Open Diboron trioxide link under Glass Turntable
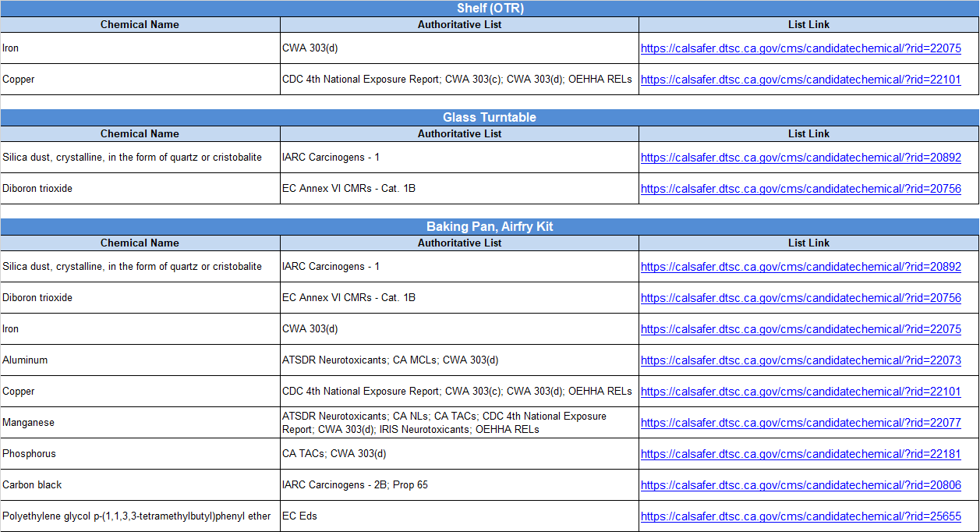The width and height of the screenshot is (980, 532). pyautogui.click(x=801, y=189)
